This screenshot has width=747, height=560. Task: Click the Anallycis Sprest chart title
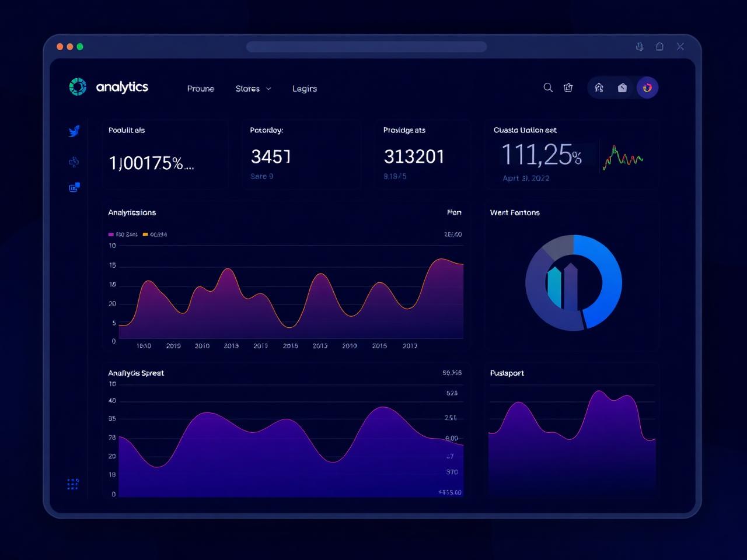coord(136,373)
